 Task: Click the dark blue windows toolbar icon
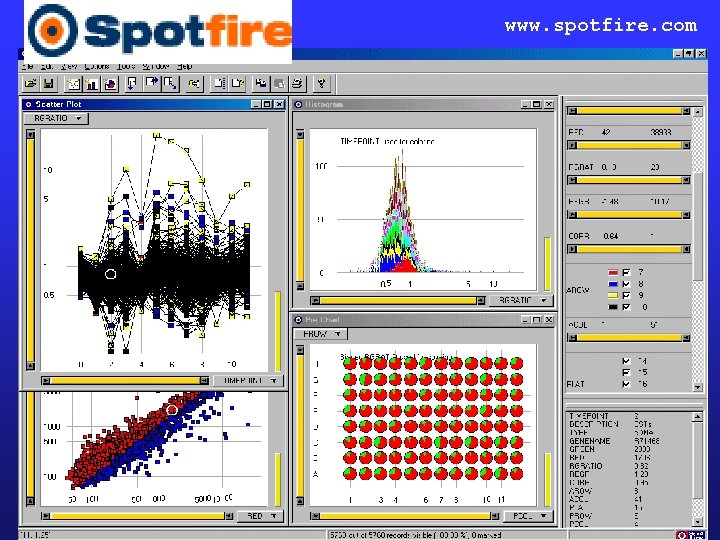261,84
